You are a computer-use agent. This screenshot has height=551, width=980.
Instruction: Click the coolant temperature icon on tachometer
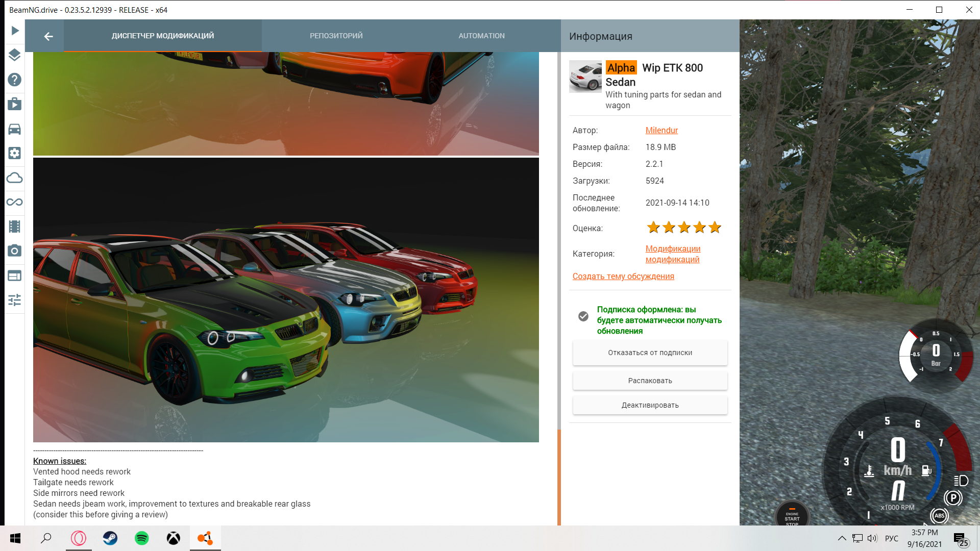(x=869, y=470)
